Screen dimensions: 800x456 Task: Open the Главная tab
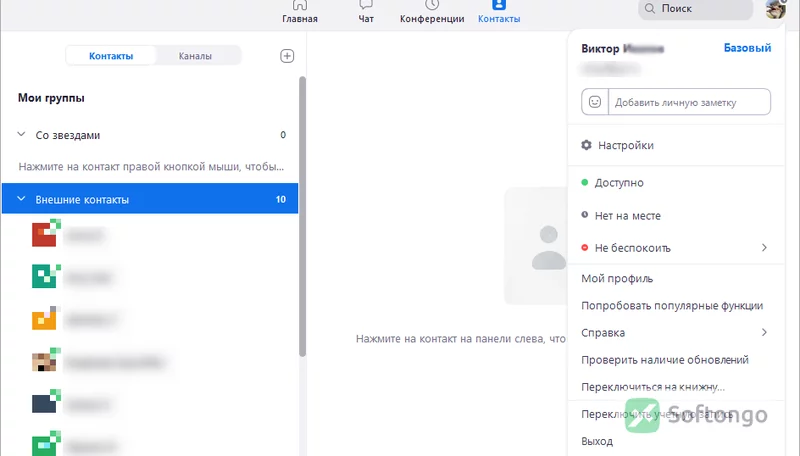300,12
